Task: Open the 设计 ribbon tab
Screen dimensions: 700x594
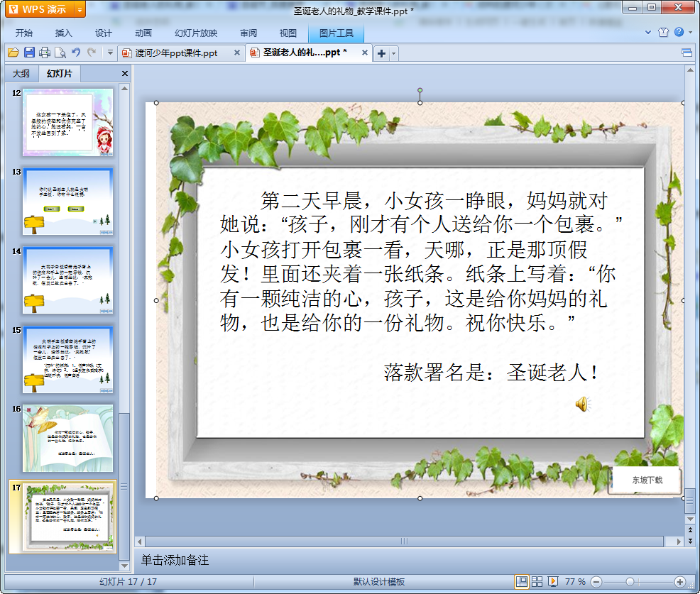Action: [x=103, y=33]
